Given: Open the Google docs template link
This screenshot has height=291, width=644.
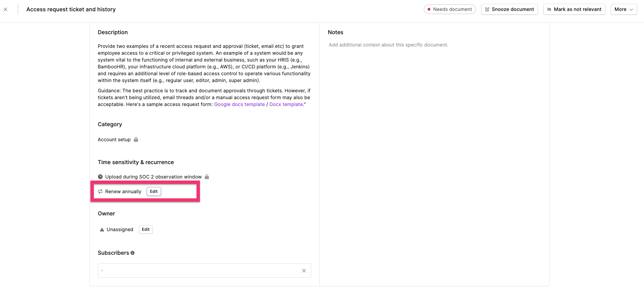Looking at the screenshot, I should tap(239, 104).
